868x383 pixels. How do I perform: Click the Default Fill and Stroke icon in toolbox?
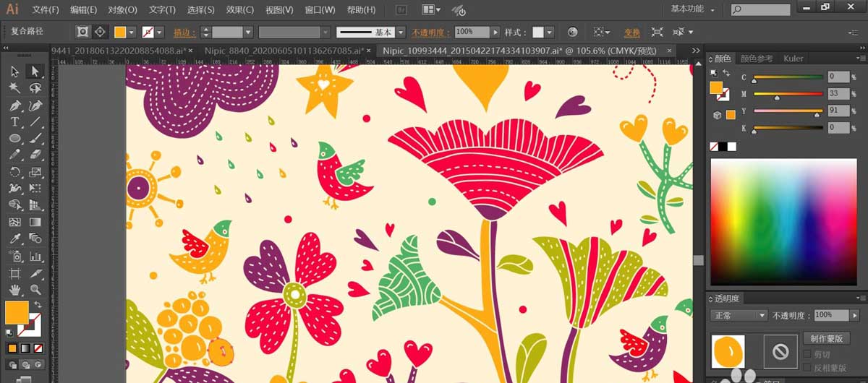point(9,333)
